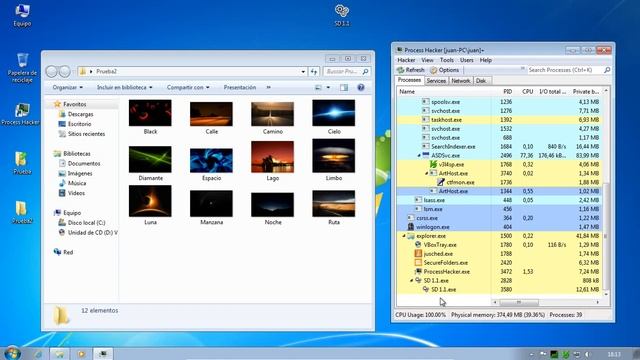
Task: Collapse the explorer.exe process tree
Action: pyautogui.click(x=404, y=236)
